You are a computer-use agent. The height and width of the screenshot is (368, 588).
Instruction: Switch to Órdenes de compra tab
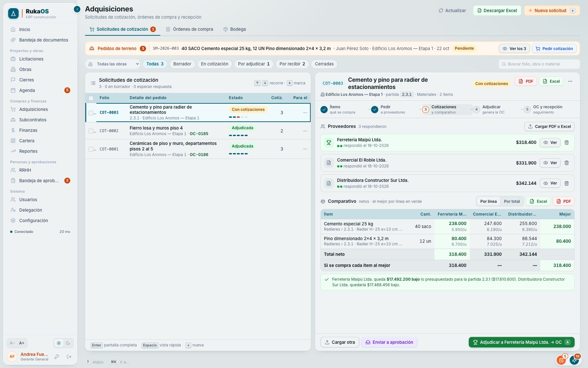189,29
